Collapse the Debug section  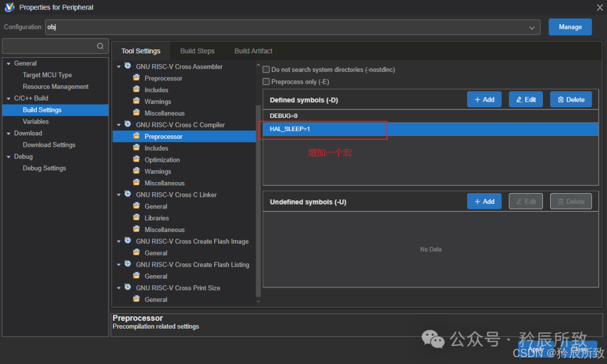(8, 157)
